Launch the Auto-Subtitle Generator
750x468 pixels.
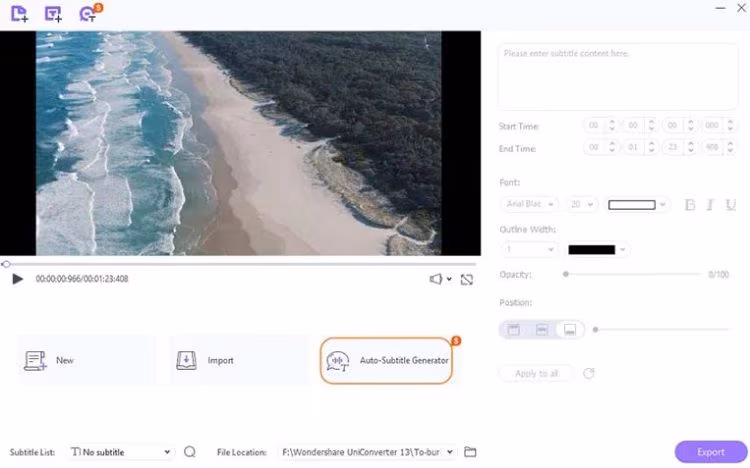[386, 361]
